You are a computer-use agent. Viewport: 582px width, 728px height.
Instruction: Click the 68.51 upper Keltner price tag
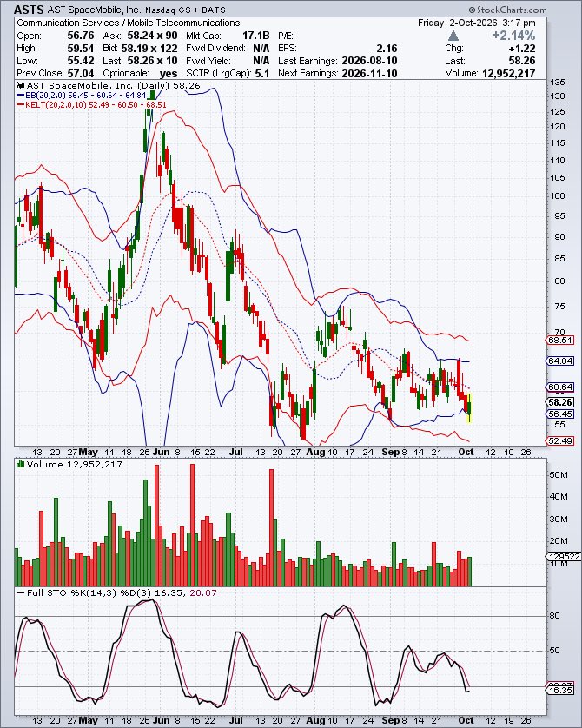(560, 341)
